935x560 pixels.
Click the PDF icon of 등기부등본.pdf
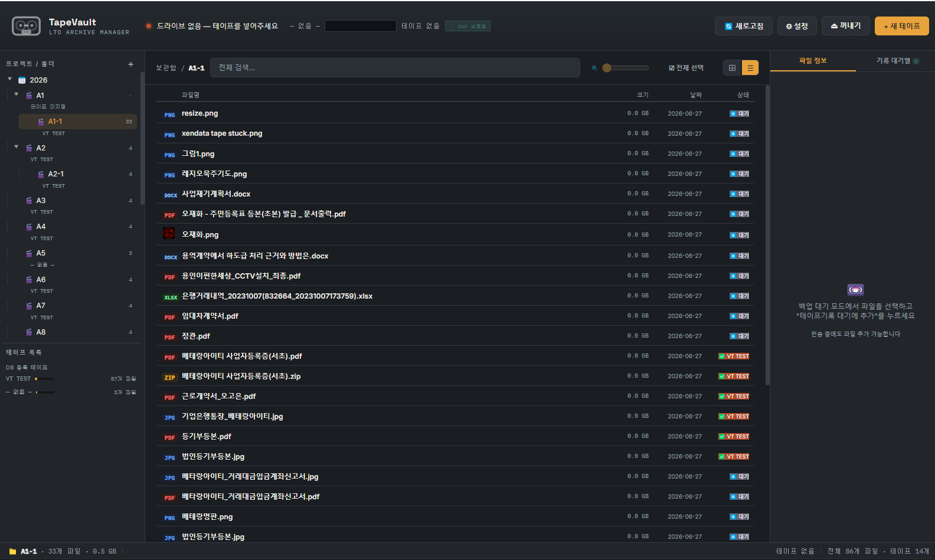pyautogui.click(x=170, y=437)
